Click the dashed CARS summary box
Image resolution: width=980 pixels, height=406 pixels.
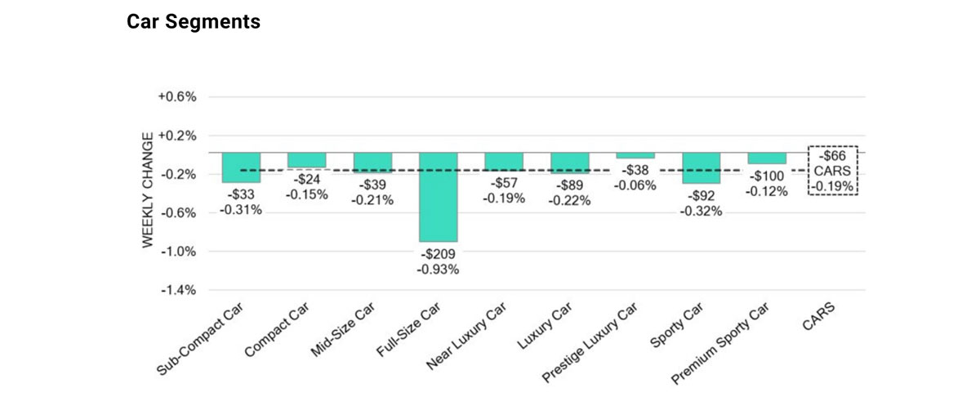point(832,170)
